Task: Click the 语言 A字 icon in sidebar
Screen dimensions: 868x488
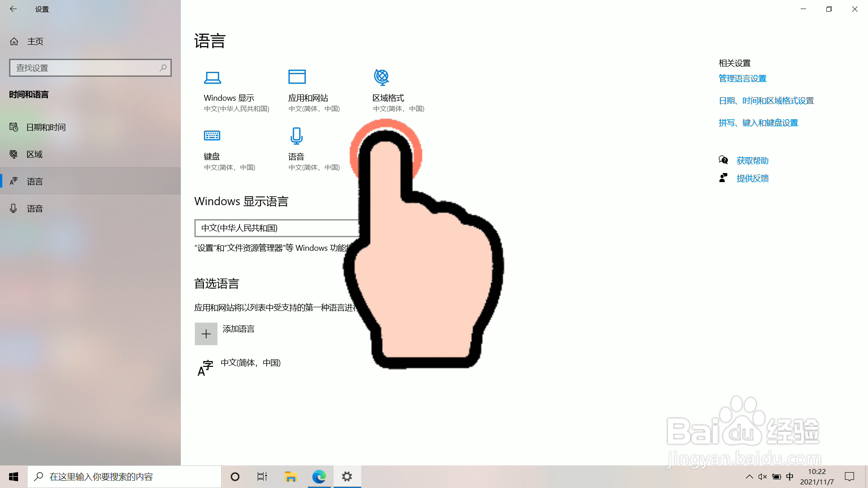Action: 14,181
